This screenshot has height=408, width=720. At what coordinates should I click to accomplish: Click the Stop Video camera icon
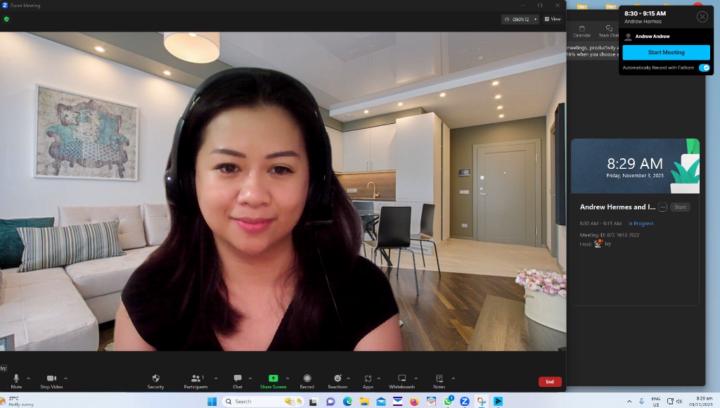pyautogui.click(x=51, y=379)
